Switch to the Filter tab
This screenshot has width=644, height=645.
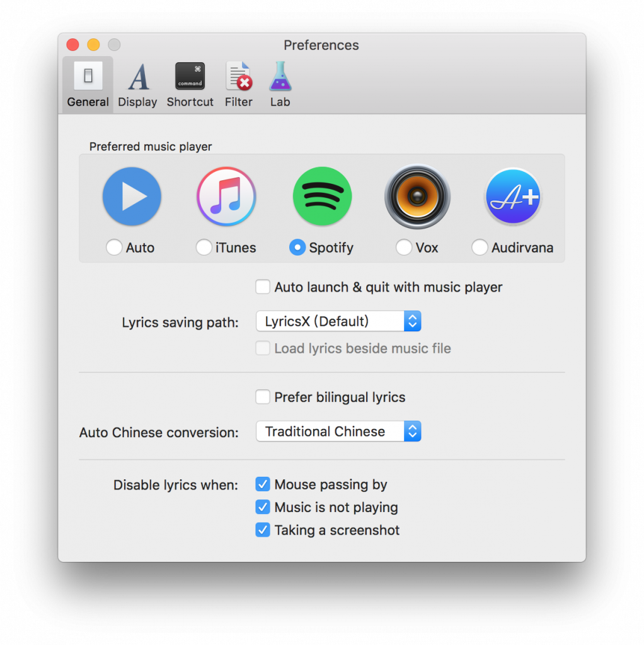(239, 85)
